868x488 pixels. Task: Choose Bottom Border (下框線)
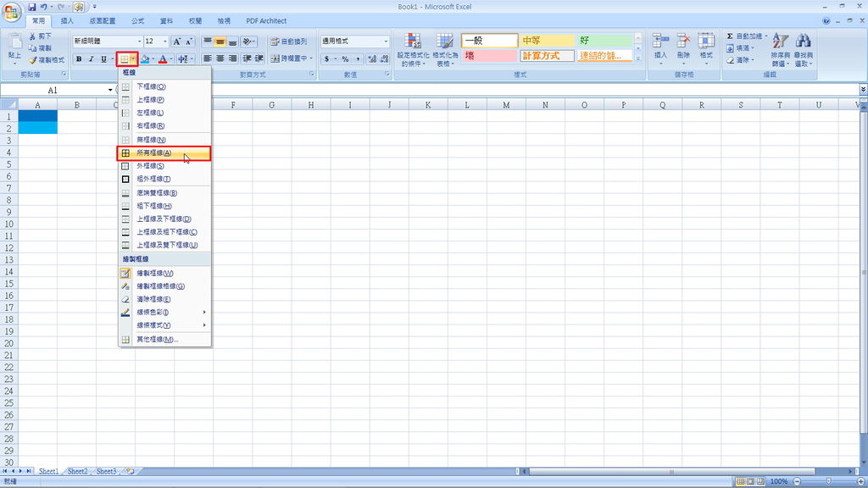[x=165, y=87]
